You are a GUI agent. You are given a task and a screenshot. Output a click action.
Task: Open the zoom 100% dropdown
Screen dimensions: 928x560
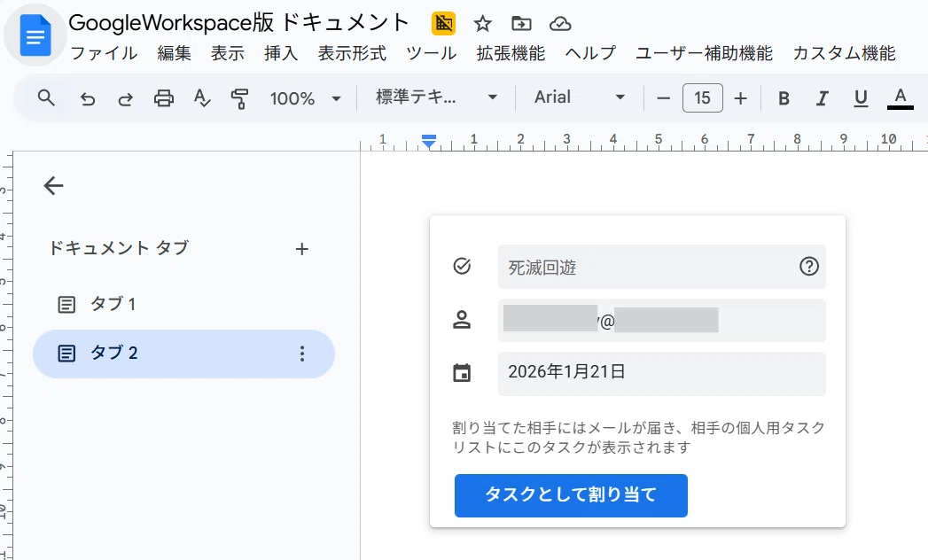point(306,98)
